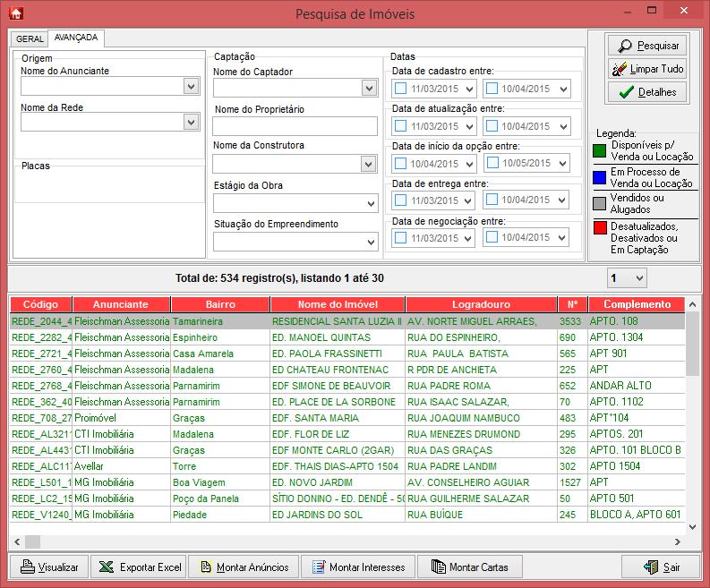Click the brush icon on Limpar Tudo
This screenshot has width=710, height=588.
[x=619, y=69]
